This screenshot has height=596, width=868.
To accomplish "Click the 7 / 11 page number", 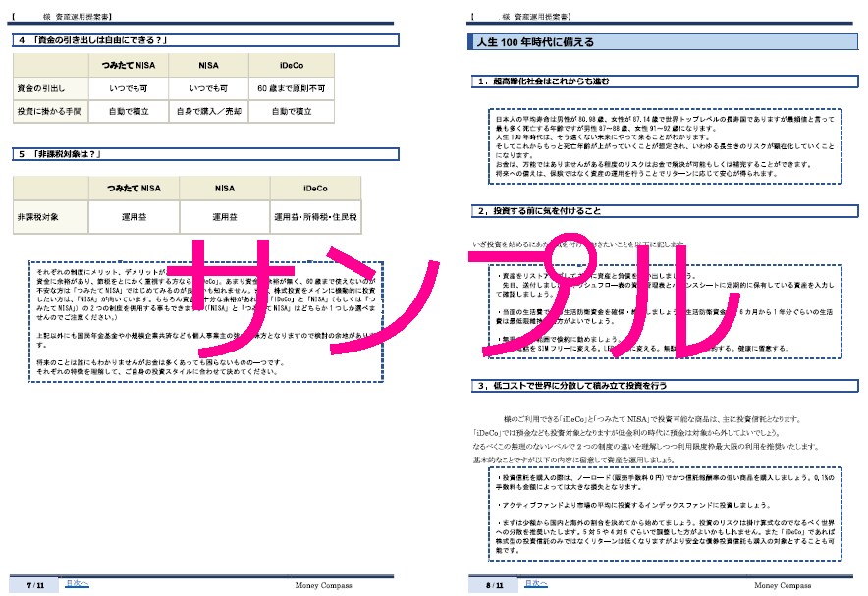I will tap(35, 585).
